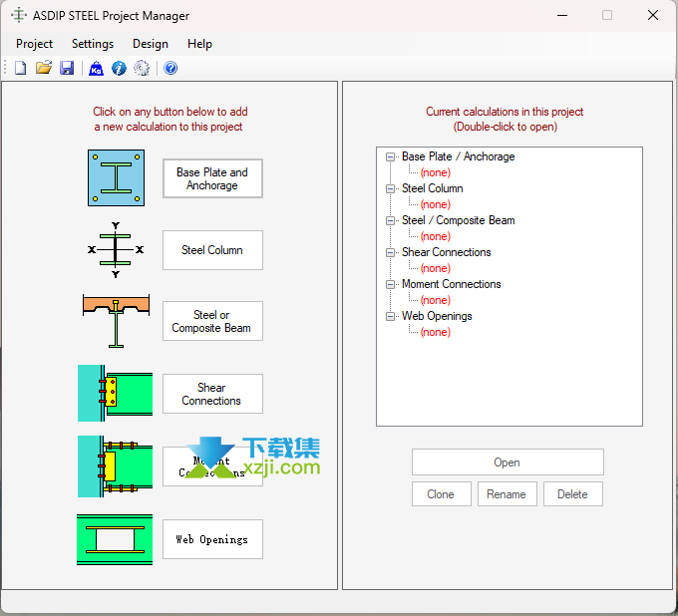Image resolution: width=678 pixels, height=616 pixels.
Task: Select (none) under Shear Connections
Action: click(x=436, y=268)
